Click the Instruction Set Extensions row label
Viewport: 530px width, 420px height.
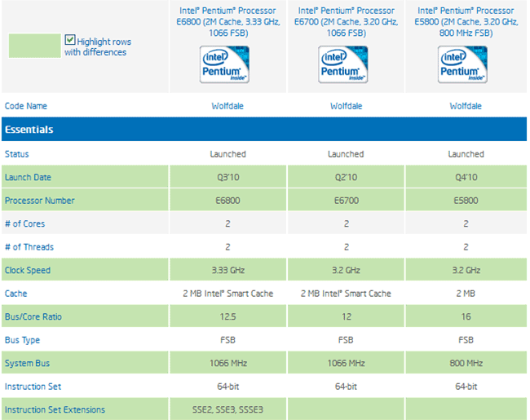[x=55, y=410]
